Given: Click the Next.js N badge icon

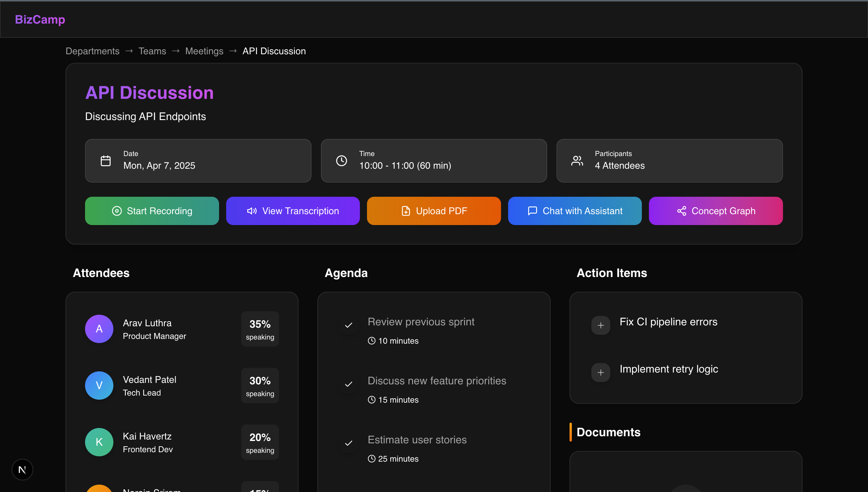Looking at the screenshot, I should [x=22, y=469].
